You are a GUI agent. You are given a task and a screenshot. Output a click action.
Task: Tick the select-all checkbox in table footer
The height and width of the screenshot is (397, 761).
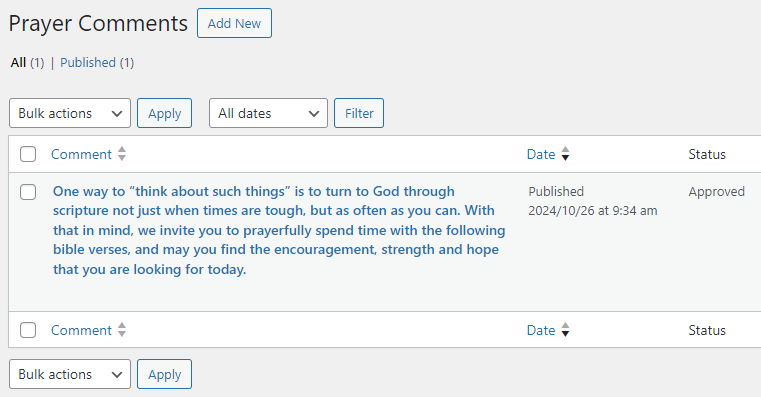point(28,330)
